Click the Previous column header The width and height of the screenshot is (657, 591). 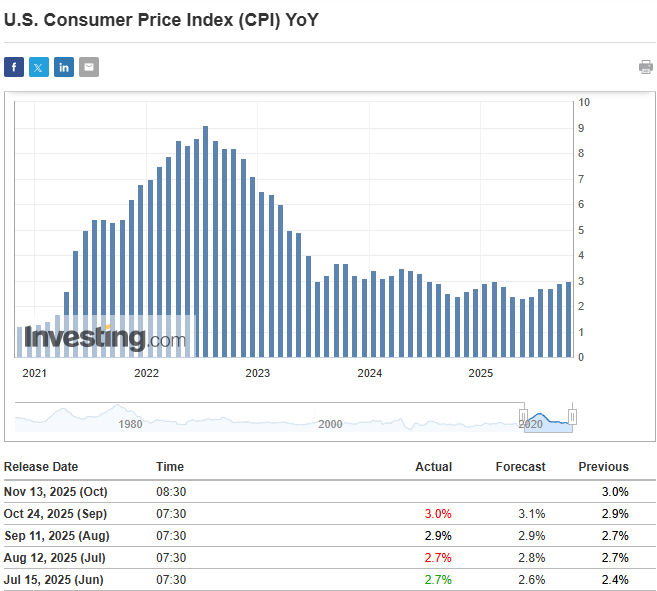[603, 467]
